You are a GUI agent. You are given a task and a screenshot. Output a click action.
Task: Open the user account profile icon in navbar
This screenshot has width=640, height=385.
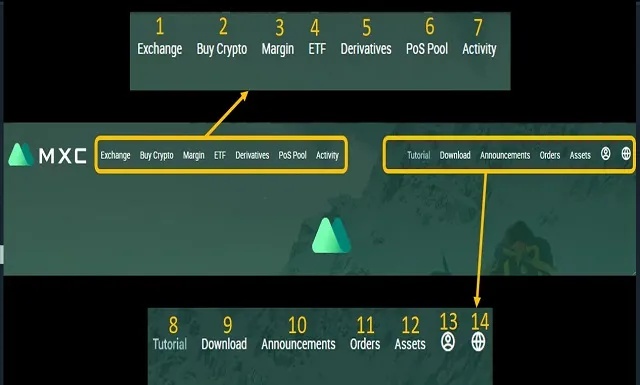605,154
